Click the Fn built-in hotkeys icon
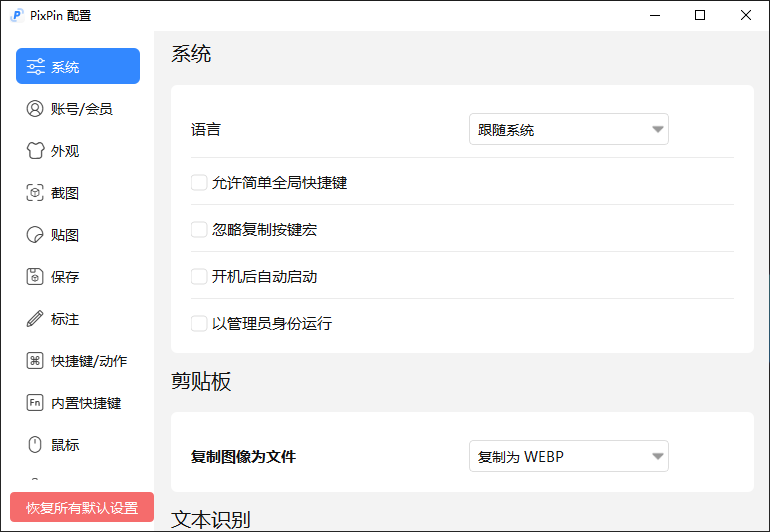The height and width of the screenshot is (532, 770). click(x=35, y=403)
